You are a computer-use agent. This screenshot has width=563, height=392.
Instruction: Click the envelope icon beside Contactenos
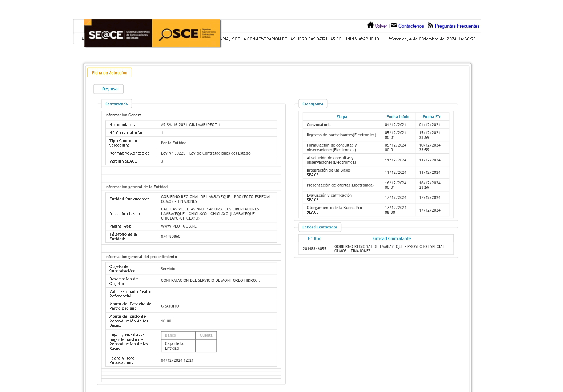[x=394, y=25]
